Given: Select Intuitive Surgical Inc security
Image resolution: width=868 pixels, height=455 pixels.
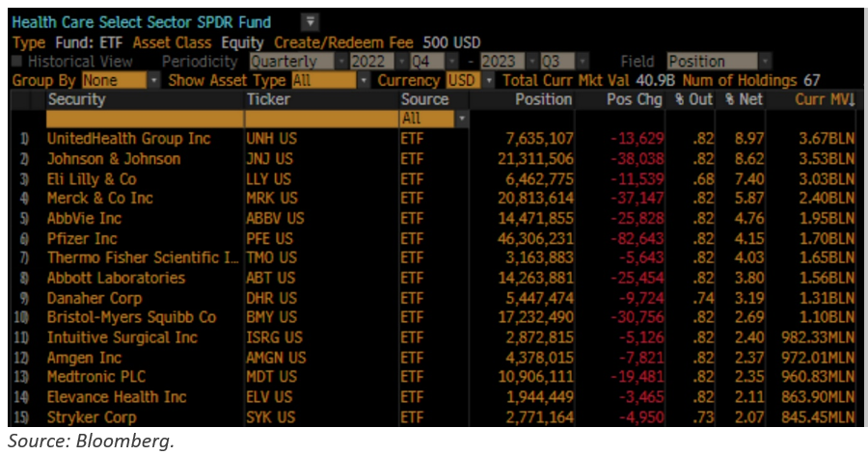Looking at the screenshot, I should coord(122,337).
